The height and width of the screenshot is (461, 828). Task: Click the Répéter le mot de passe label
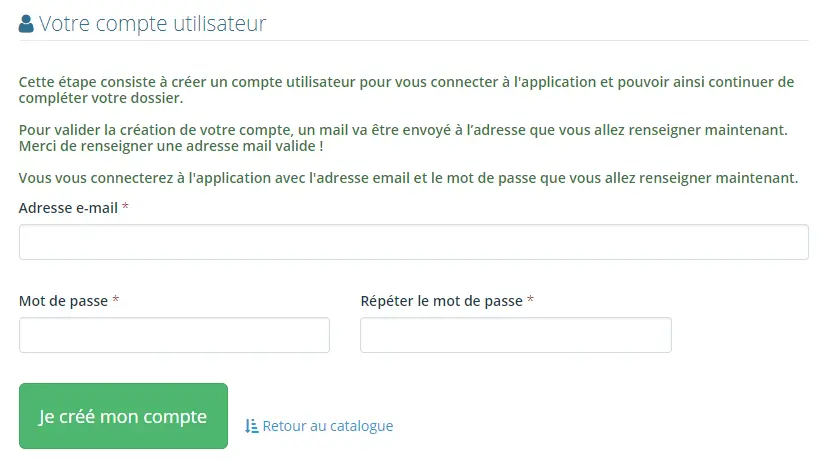441,301
